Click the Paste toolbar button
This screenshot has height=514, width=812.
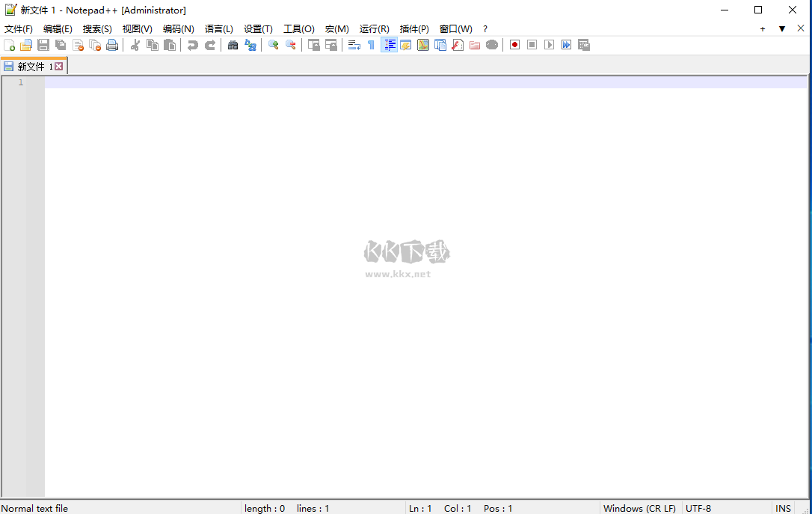[x=170, y=45]
